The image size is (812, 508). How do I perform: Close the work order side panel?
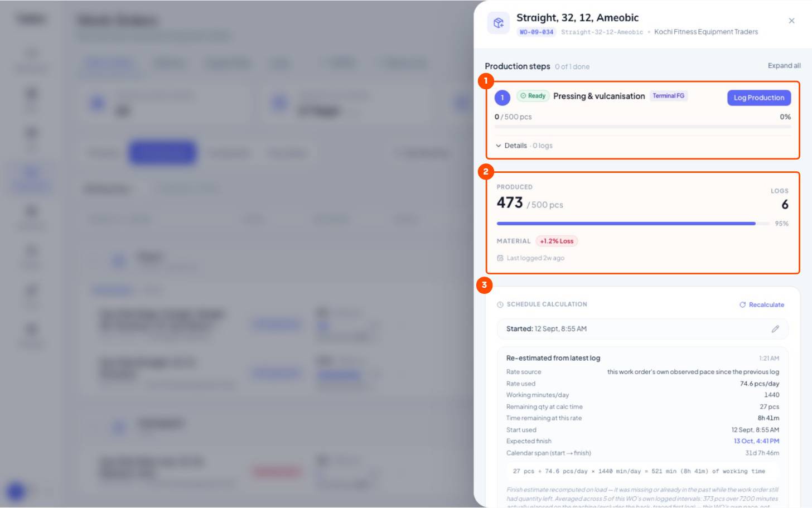791,21
